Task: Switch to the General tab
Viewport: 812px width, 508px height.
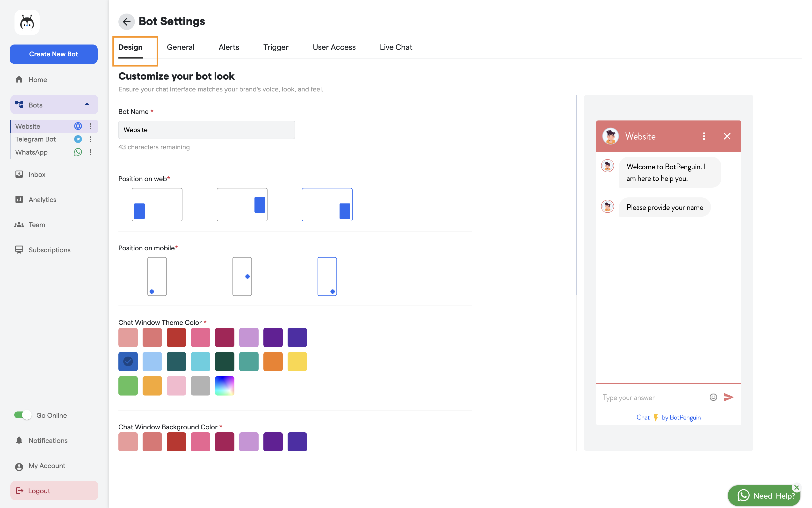Action: 181,47
